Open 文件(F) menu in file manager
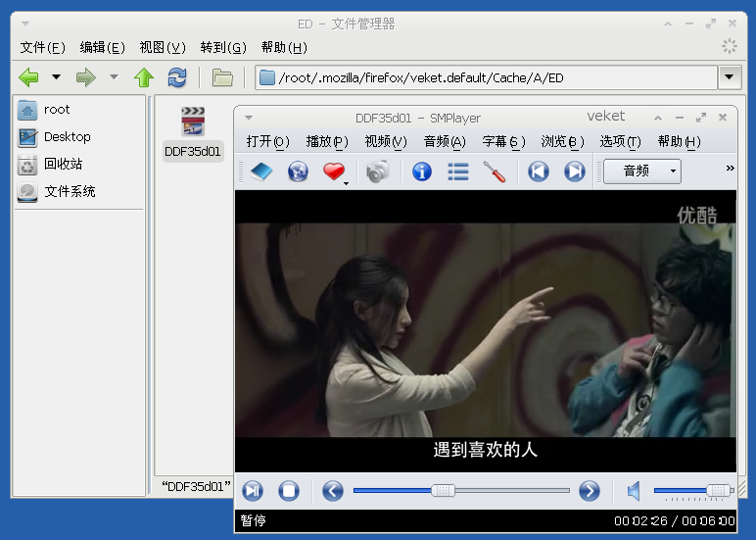Viewport: 756px width, 540px height. click(43, 47)
